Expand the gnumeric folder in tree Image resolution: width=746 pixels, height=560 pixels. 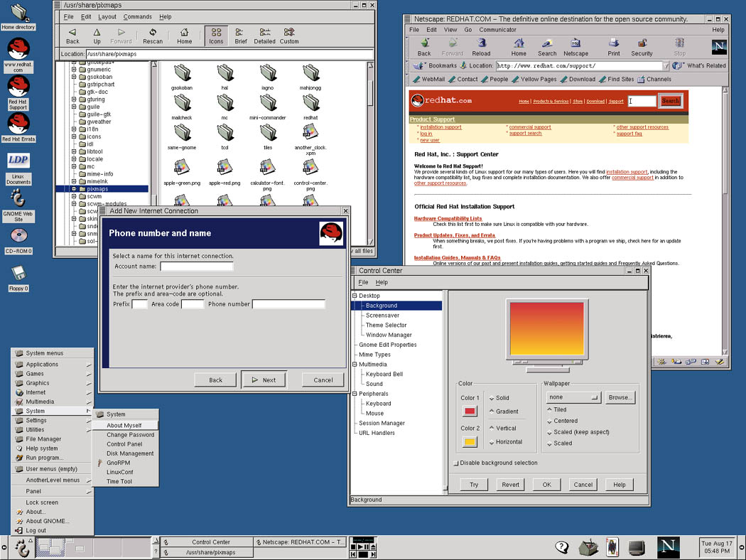74,70
